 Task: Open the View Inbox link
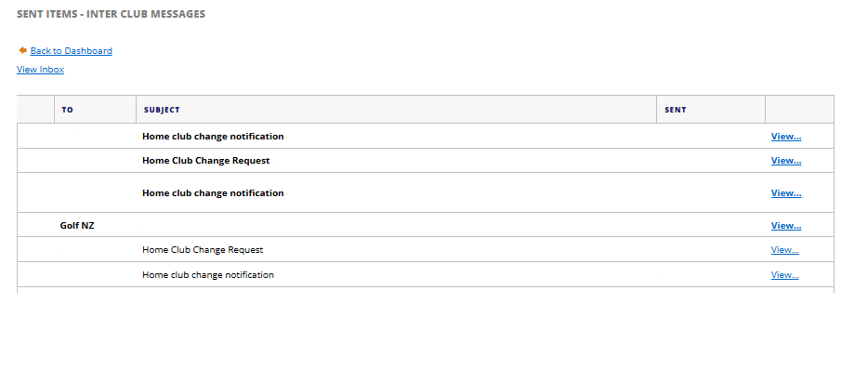coord(40,70)
